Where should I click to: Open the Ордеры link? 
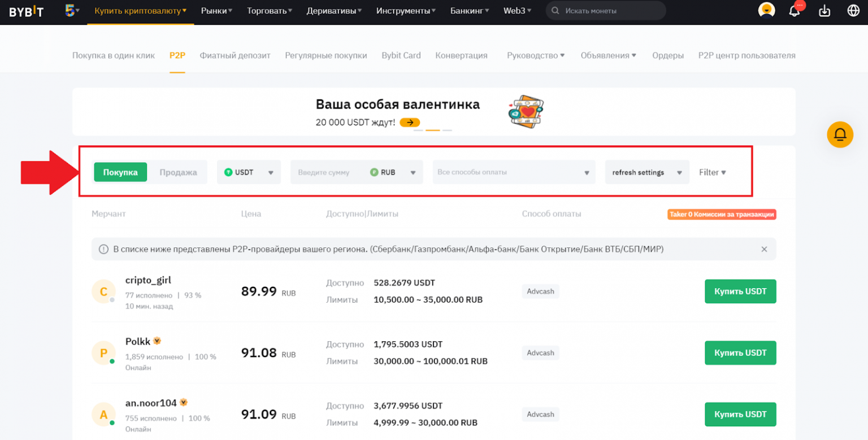click(x=667, y=55)
